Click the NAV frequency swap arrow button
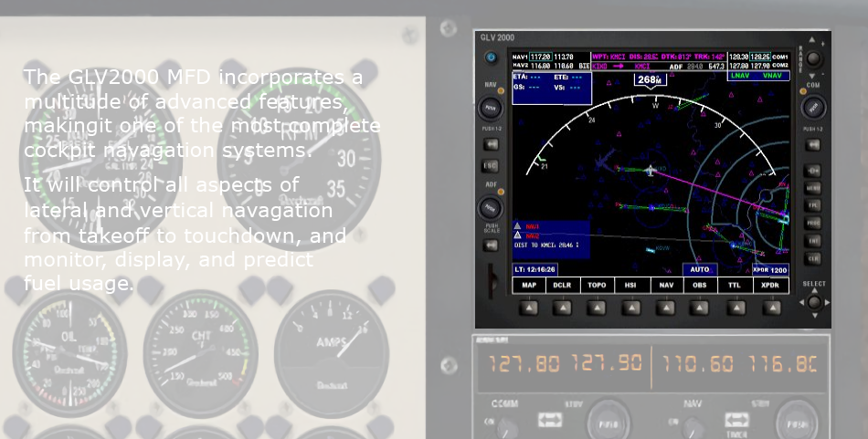This screenshot has width=868, height=439. point(491,145)
